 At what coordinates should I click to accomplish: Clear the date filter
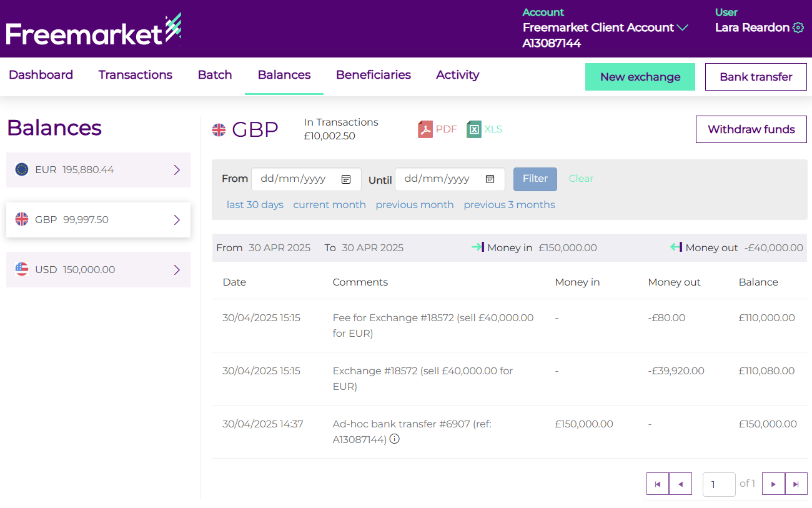(580, 179)
